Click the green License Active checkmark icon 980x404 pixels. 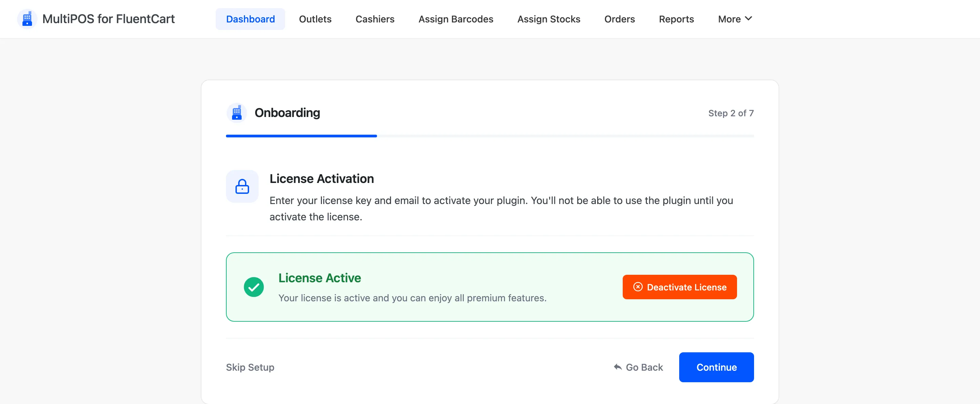(254, 287)
